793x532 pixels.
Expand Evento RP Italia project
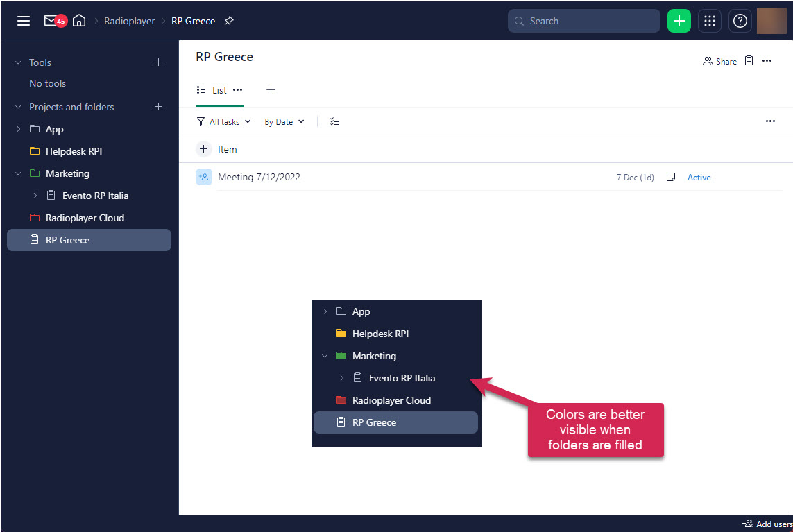click(x=35, y=196)
